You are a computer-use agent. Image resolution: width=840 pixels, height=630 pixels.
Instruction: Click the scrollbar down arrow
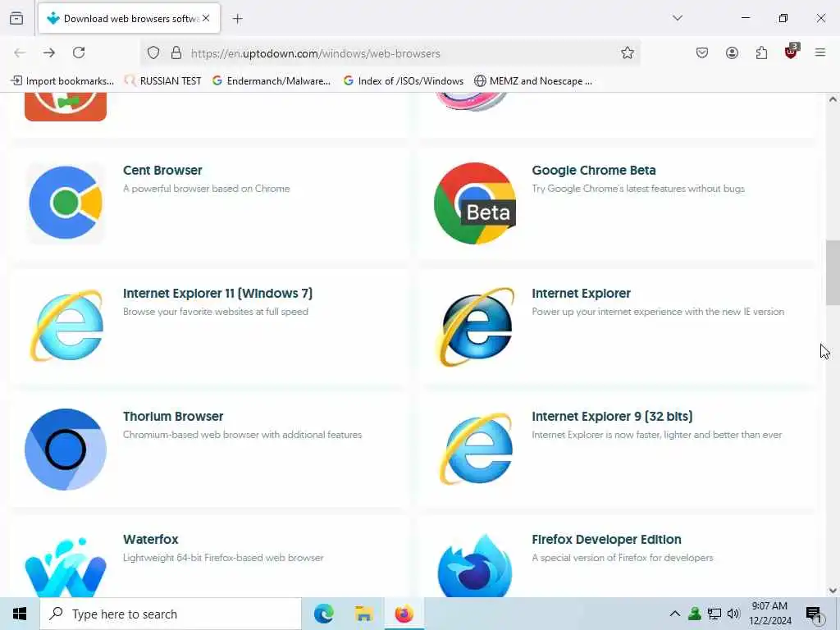coord(833,591)
